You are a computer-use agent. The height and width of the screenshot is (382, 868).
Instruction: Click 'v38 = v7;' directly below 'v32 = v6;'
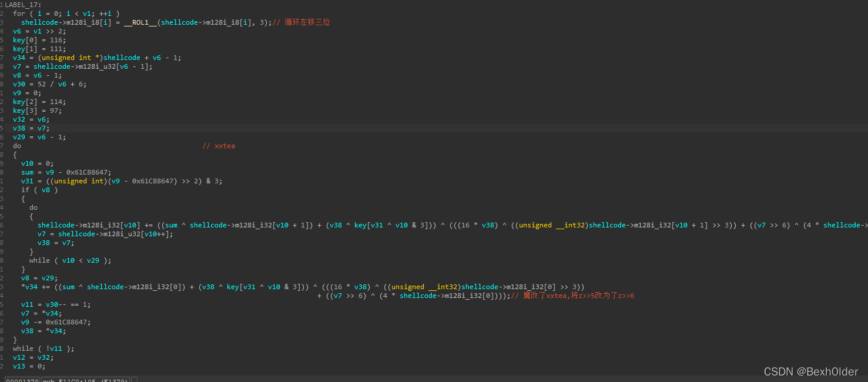click(31, 128)
